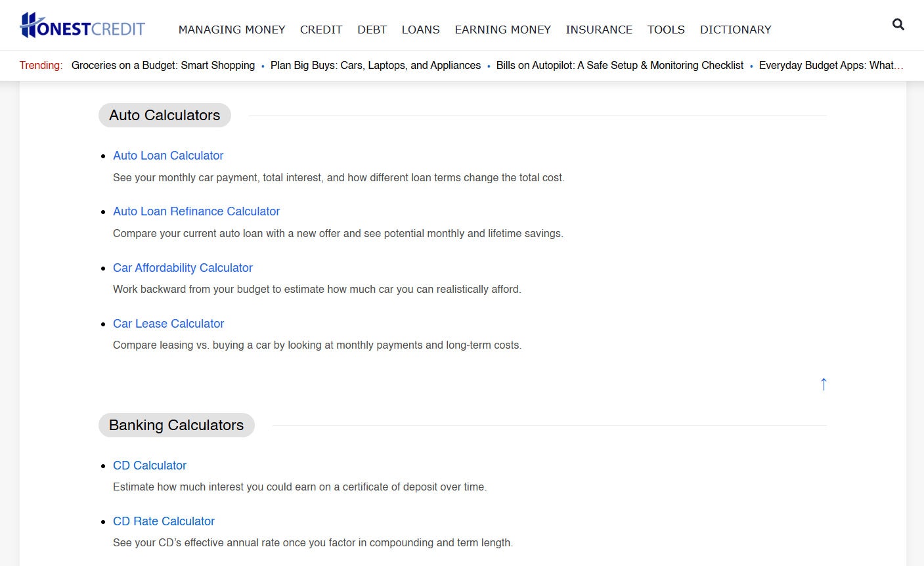Open trending article Plan Big Buys
This screenshot has height=566, width=924.
point(376,66)
